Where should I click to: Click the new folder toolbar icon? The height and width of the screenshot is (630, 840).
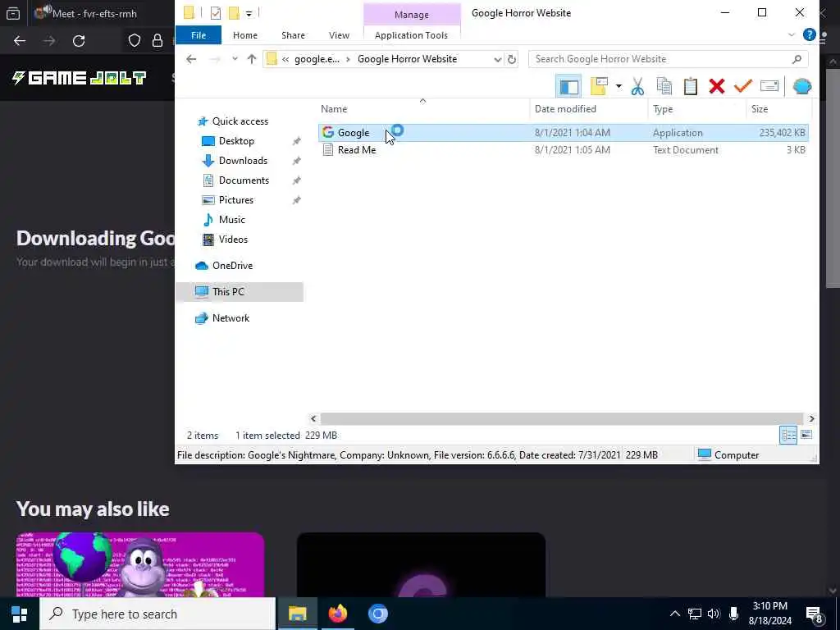pos(599,86)
